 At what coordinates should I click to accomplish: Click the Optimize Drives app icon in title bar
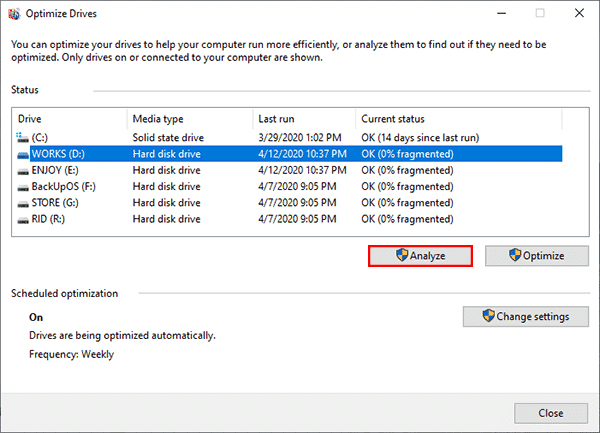14,14
